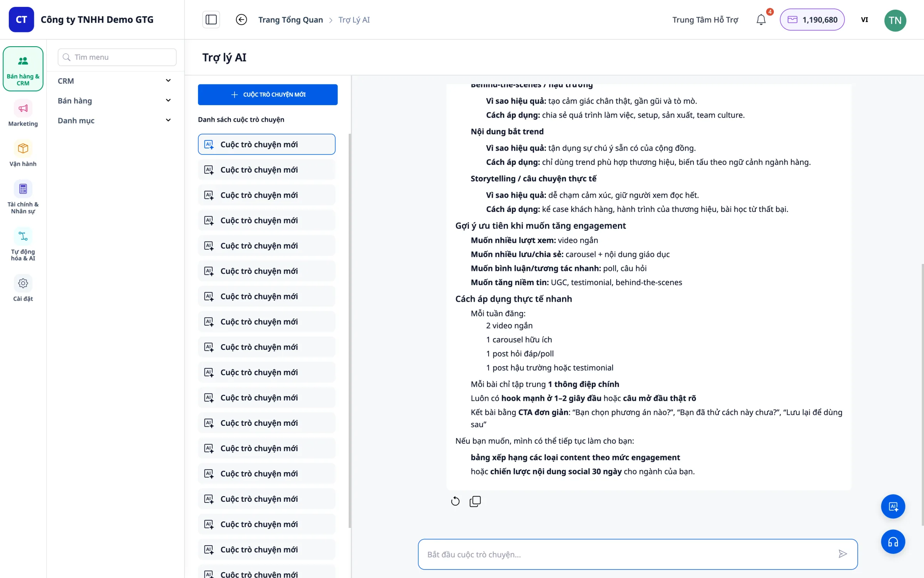Open the notifications bell

(761, 20)
